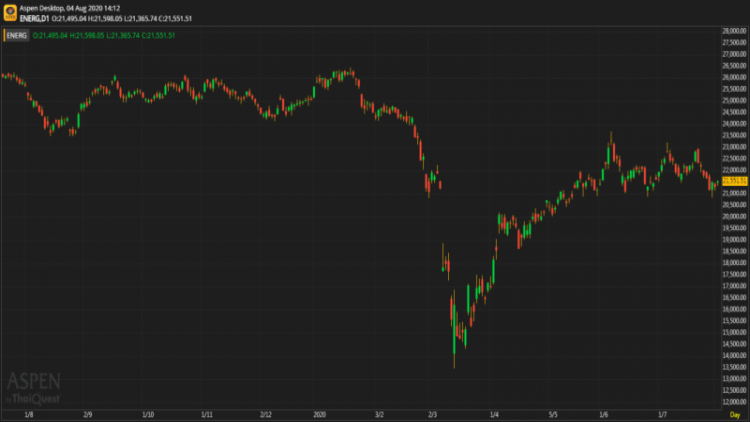Click the 2/12 date axis label
Image resolution: width=750 pixels, height=422 pixels.
(x=265, y=415)
